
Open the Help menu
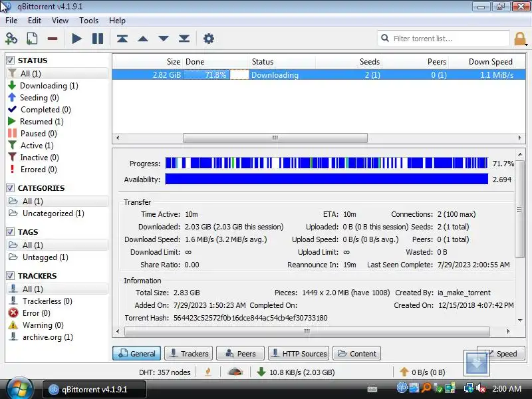click(117, 21)
